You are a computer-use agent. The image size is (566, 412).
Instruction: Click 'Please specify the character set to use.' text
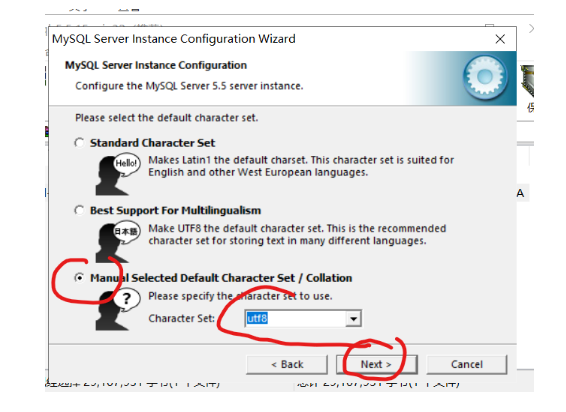[x=240, y=296]
